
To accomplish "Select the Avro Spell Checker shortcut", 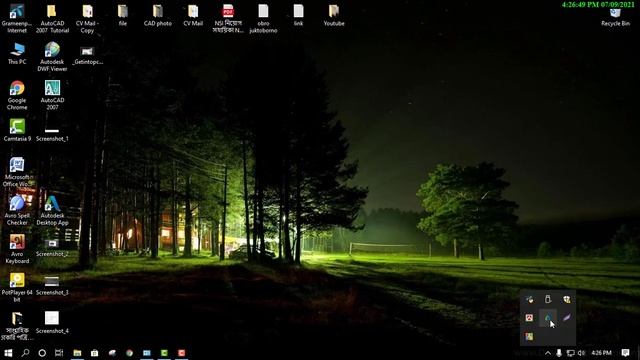I will (x=17, y=211).
